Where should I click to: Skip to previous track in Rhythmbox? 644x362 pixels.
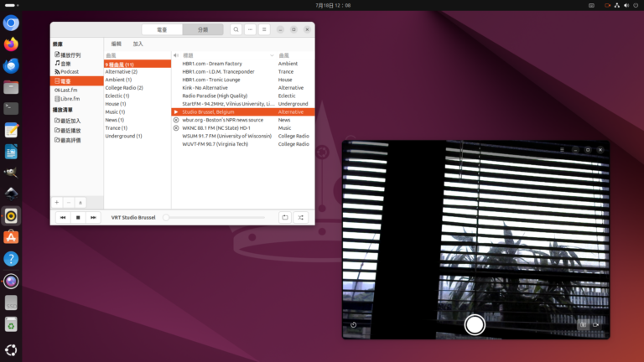point(63,218)
